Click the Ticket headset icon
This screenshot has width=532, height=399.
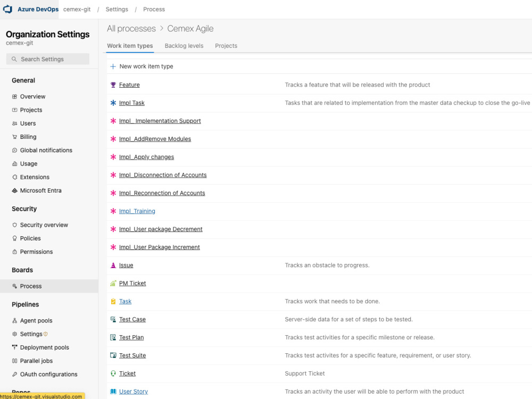[113, 373]
